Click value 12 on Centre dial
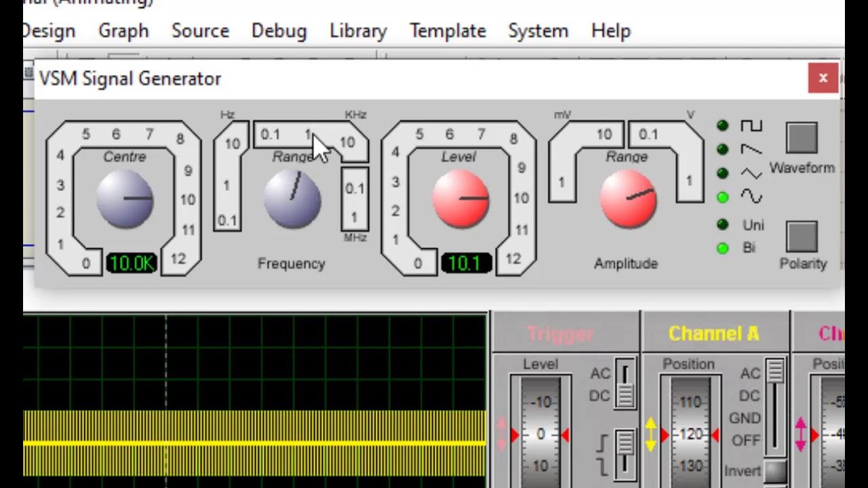 click(x=178, y=258)
